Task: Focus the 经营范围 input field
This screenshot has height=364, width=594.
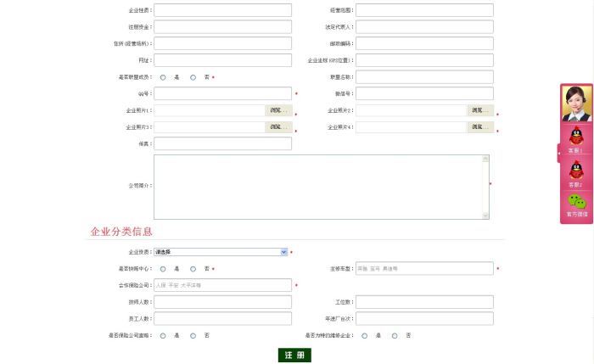Action: 424,10
